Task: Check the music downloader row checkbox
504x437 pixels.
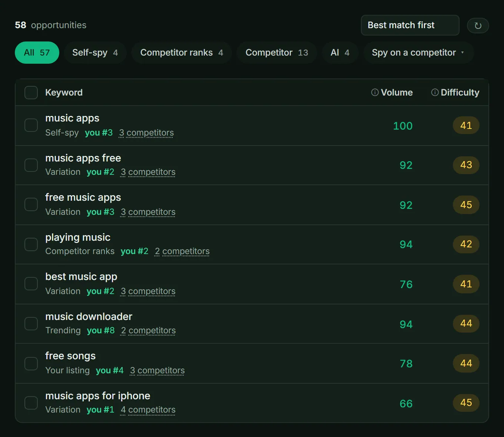Action: pyautogui.click(x=31, y=324)
